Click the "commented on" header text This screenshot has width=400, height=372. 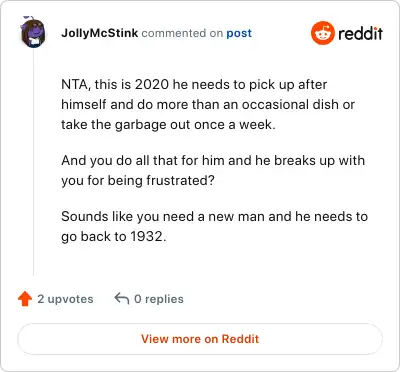pyautogui.click(x=182, y=33)
